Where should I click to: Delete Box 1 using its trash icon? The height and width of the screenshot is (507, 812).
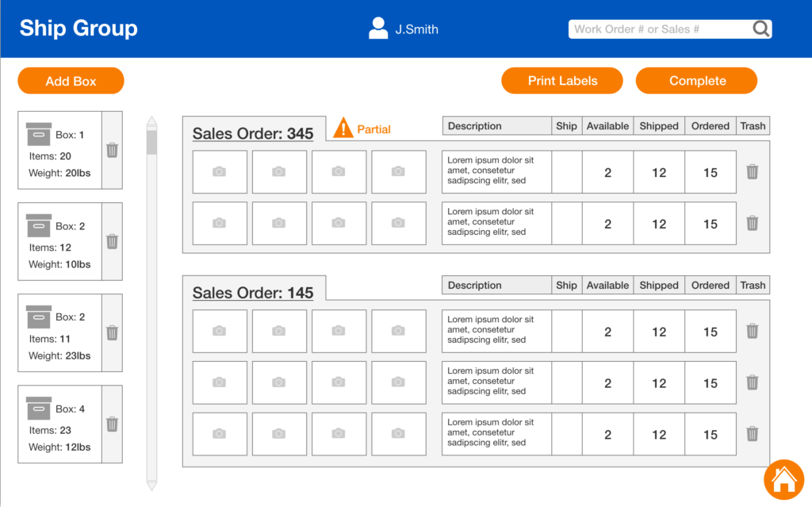coord(112,150)
